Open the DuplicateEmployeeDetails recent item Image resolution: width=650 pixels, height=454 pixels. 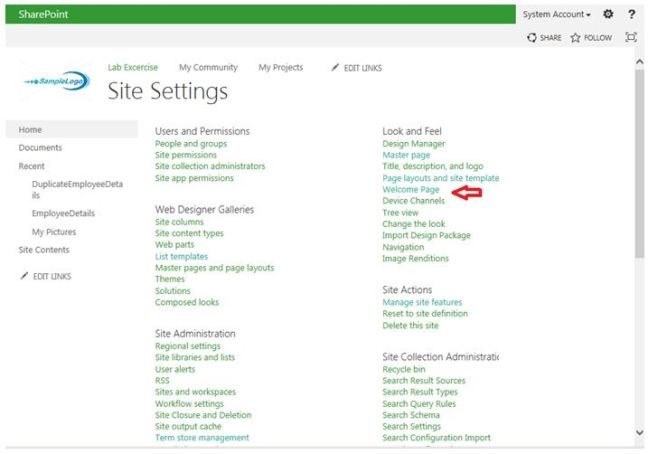click(x=77, y=189)
